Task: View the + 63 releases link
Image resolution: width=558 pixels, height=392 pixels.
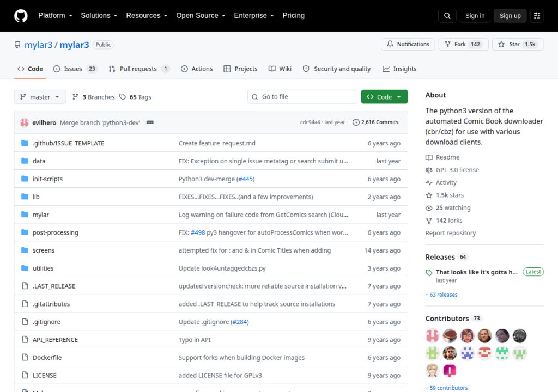Action: click(x=441, y=295)
